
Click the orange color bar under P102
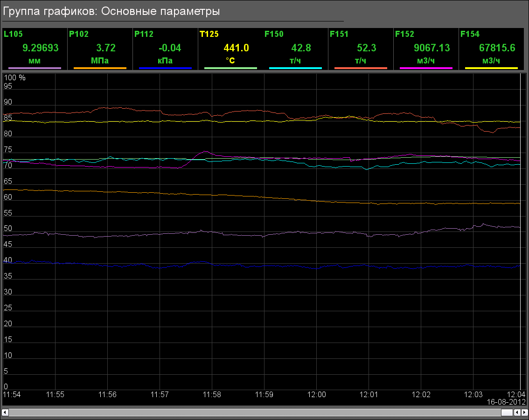[x=100, y=68]
